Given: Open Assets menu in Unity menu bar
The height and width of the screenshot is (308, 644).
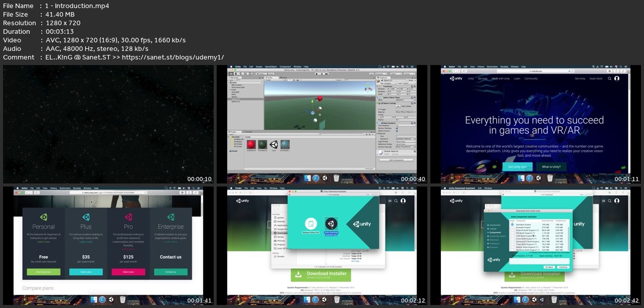Looking at the screenshot, I should click(x=259, y=67).
